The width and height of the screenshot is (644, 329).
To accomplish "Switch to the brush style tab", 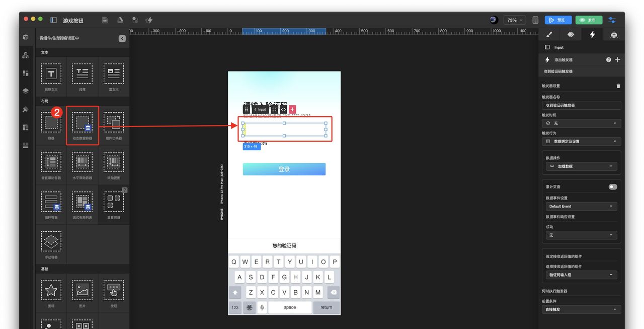I will pyautogui.click(x=549, y=35).
